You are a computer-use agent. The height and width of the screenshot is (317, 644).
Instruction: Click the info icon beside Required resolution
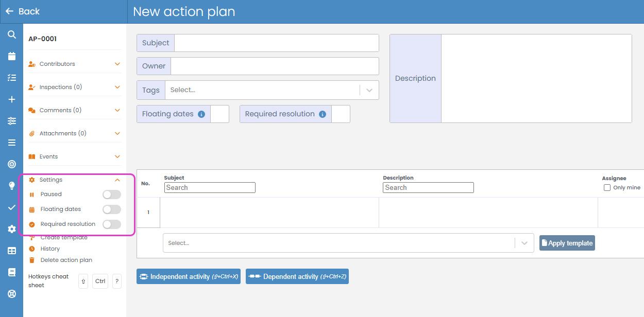323,114
